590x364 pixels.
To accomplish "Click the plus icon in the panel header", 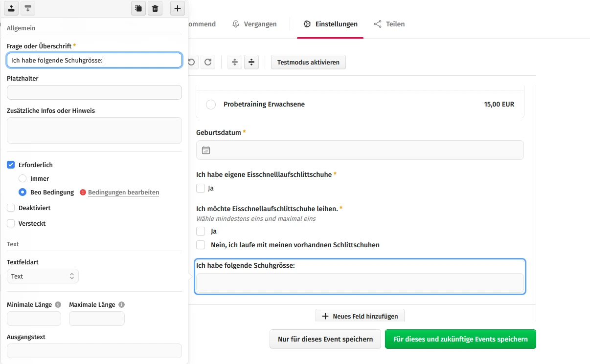I will coord(177,8).
